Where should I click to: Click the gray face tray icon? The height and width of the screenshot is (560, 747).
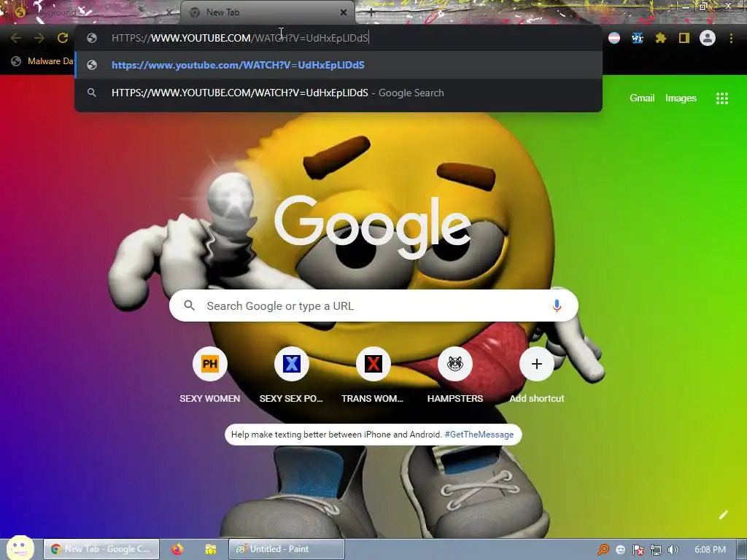coord(620,550)
